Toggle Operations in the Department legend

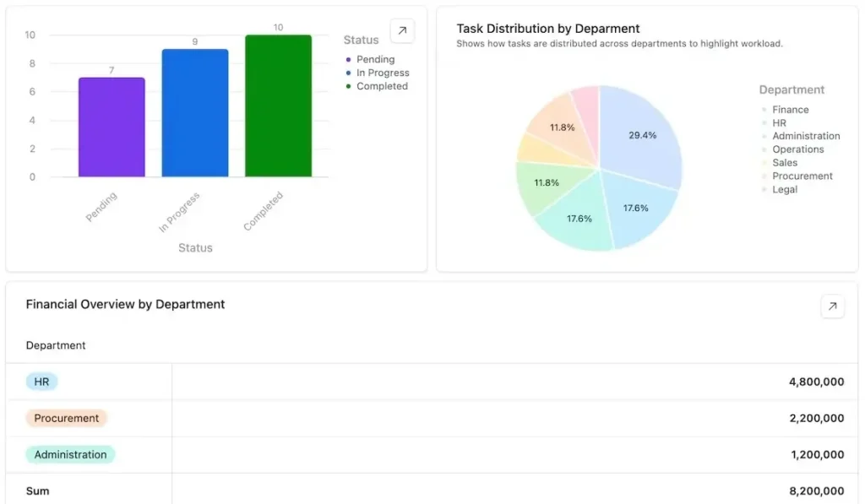point(797,149)
